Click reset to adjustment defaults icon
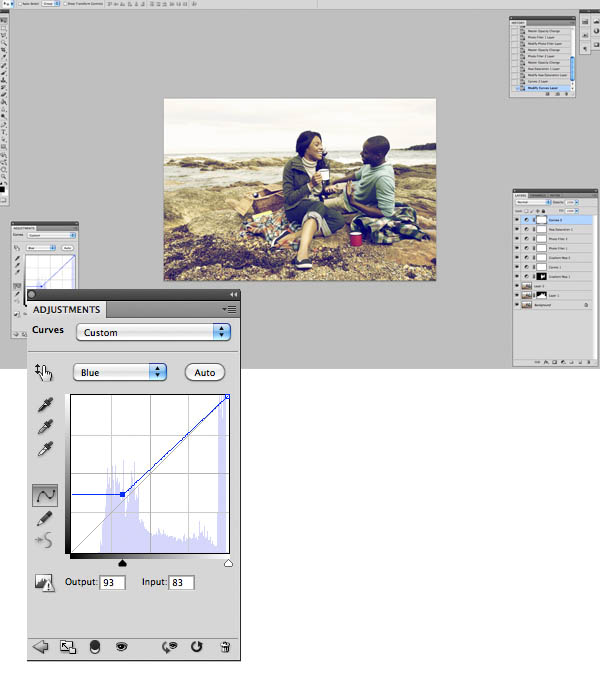Screen dimensions: 600x692 tap(197, 647)
